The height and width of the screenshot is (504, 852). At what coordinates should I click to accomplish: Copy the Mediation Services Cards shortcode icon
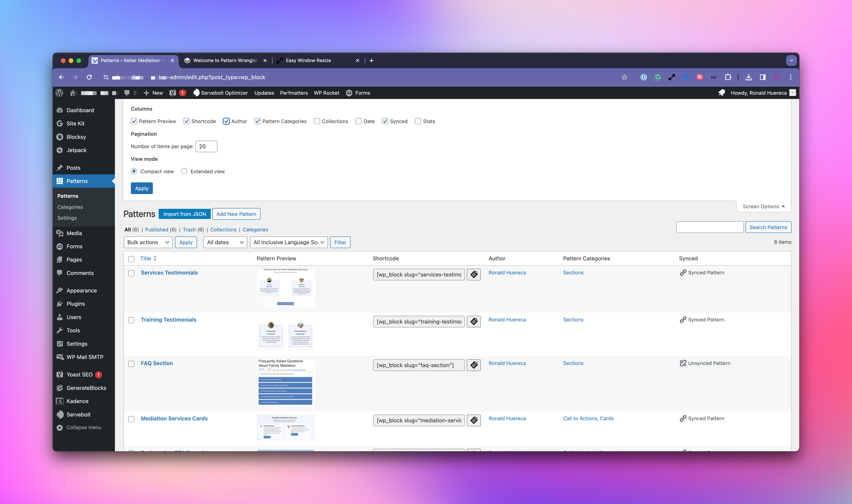[x=474, y=420]
